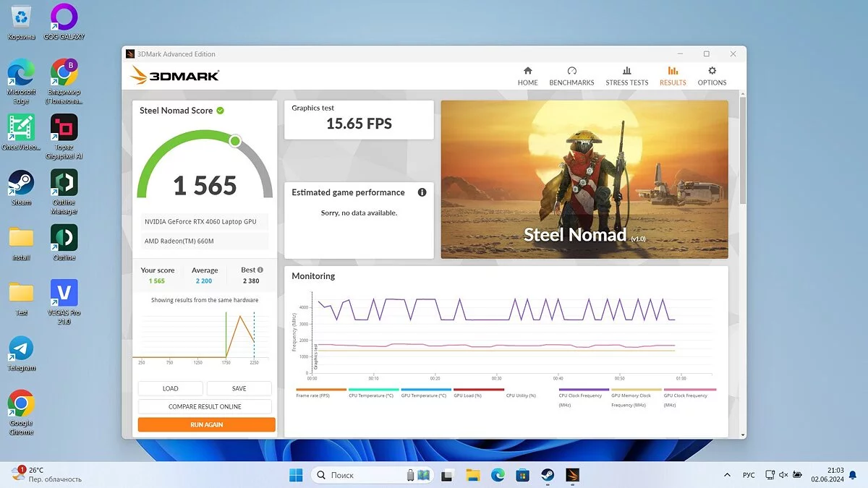Click the РУС language indicator
The width and height of the screenshot is (868, 488).
coord(749,475)
